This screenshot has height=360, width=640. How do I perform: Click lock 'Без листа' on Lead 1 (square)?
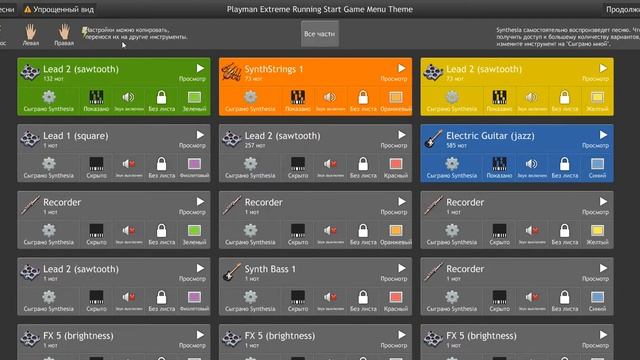[162, 164]
